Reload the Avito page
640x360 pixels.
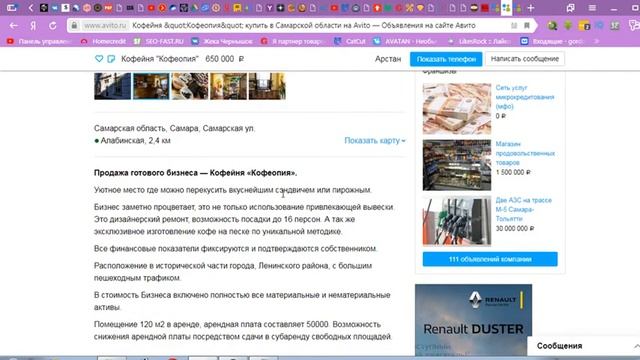pyautogui.click(x=53, y=25)
